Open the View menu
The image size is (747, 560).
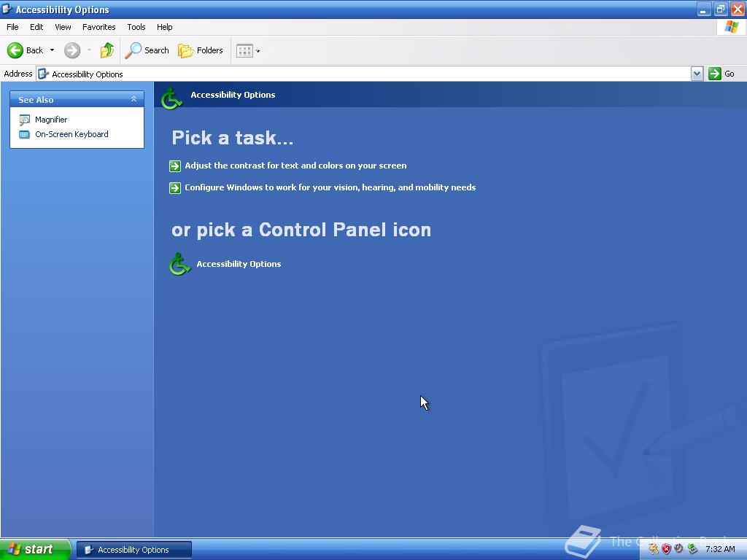63,27
